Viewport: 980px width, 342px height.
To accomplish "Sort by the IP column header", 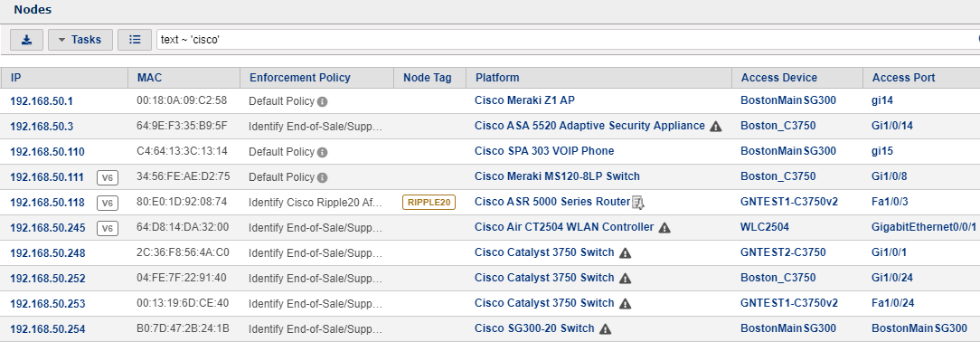I will tap(16, 78).
